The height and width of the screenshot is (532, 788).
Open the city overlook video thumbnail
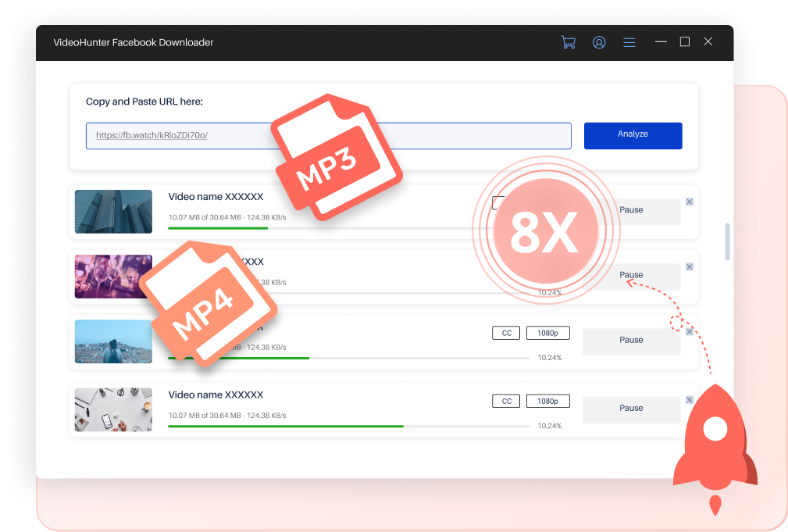point(113,341)
